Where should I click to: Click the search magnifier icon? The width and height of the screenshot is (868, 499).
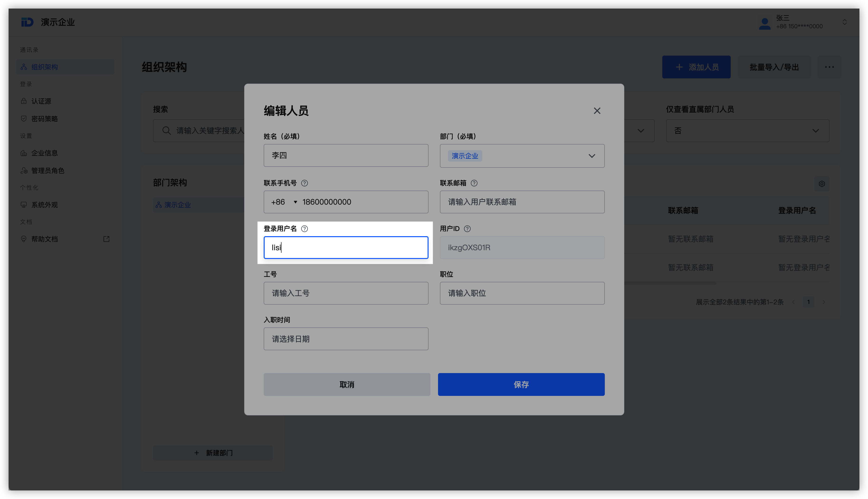[x=167, y=131]
